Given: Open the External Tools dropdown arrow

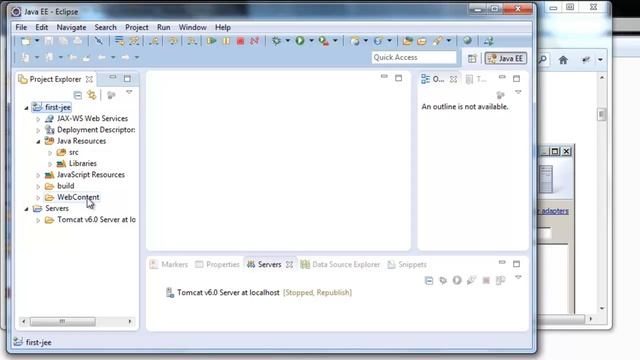Looking at the screenshot, I should [x=335, y=41].
